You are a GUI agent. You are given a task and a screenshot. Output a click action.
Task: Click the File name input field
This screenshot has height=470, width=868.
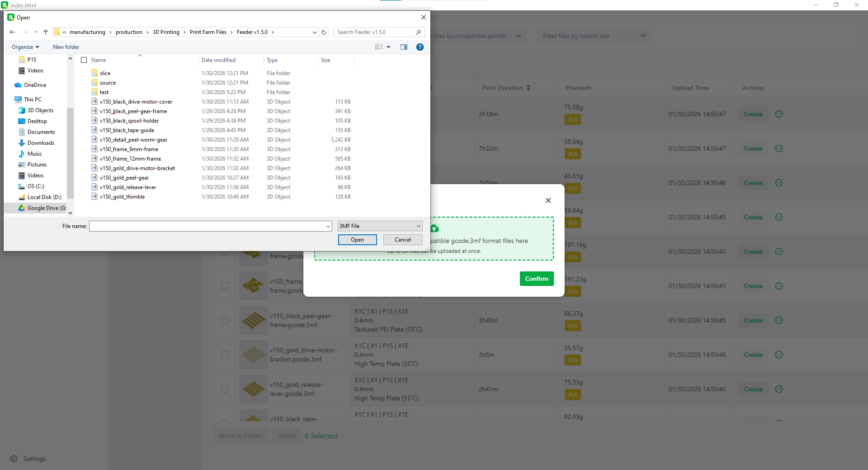click(x=207, y=226)
